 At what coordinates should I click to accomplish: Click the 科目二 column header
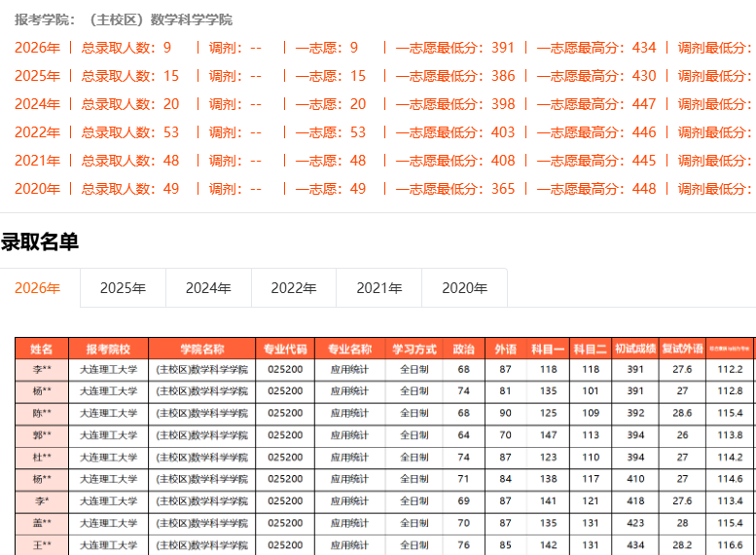591,349
